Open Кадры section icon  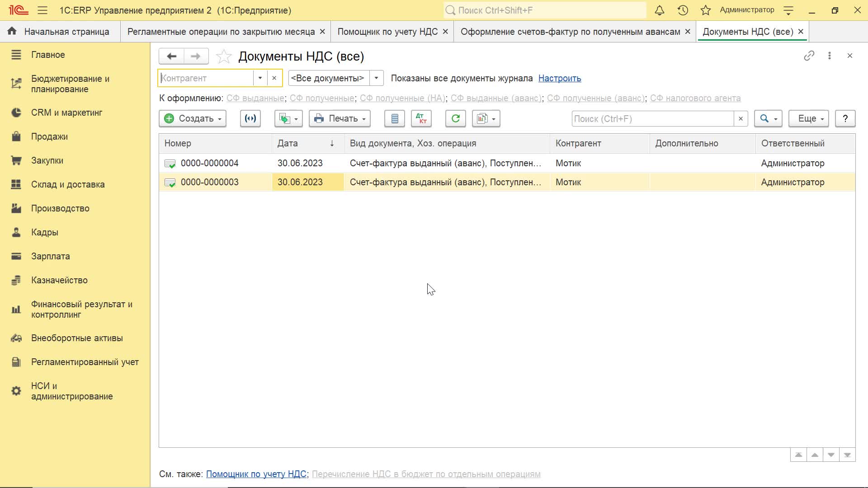tap(16, 232)
